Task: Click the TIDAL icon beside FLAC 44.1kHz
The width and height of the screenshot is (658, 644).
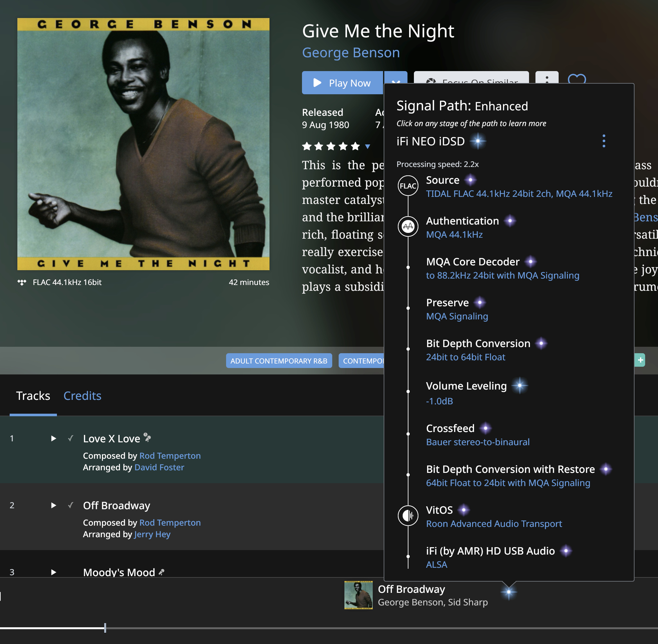Action: pyautogui.click(x=22, y=282)
